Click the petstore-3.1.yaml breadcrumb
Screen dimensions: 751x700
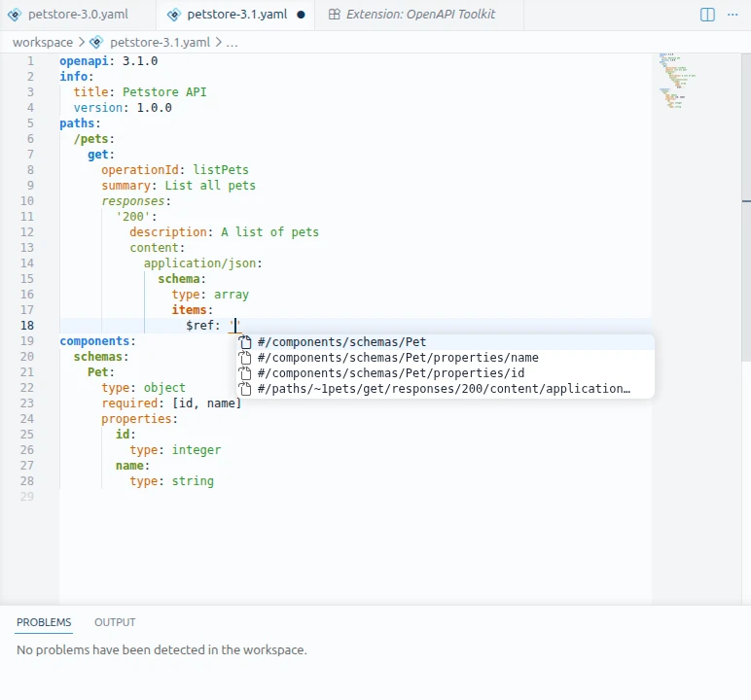[x=160, y=42]
